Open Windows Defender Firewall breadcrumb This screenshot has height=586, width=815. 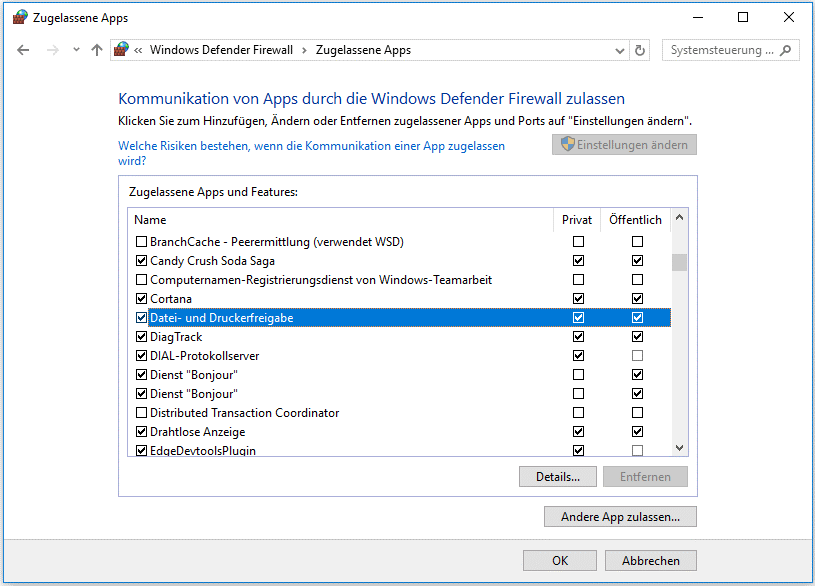(221, 50)
